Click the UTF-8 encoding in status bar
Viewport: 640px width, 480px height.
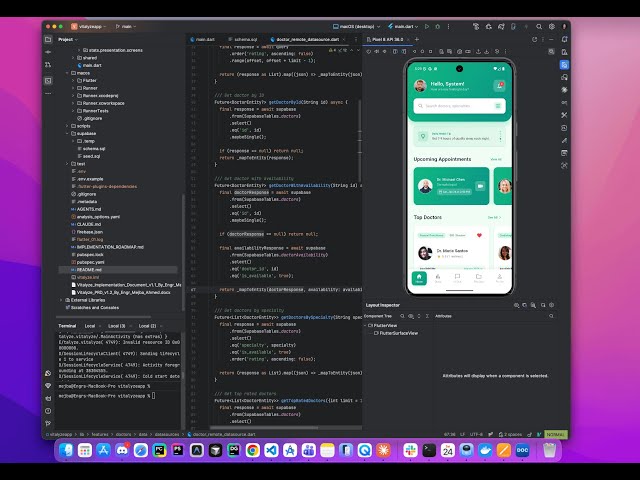pyautogui.click(x=476, y=435)
